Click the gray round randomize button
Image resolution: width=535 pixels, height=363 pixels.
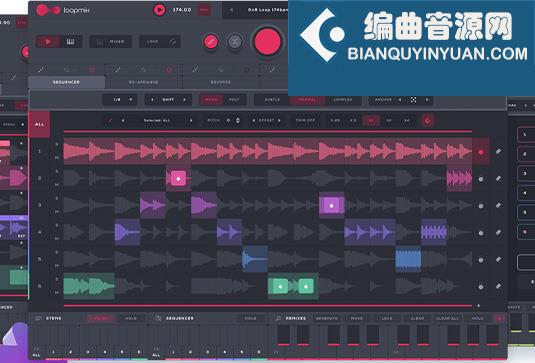[235, 42]
